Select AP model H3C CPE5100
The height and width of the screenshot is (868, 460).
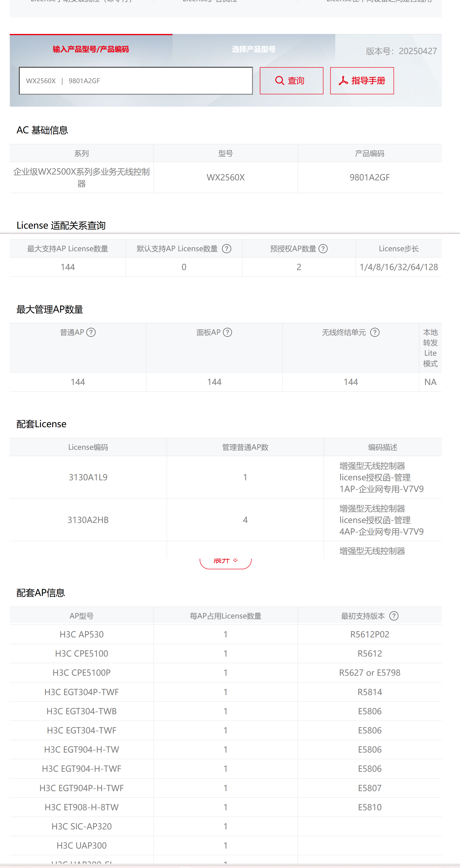82,654
